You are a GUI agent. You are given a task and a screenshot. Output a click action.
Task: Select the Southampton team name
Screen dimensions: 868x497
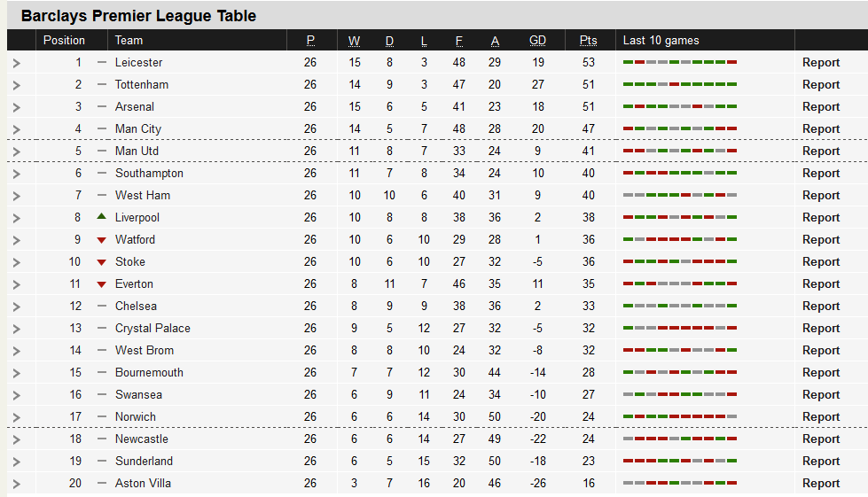point(149,173)
